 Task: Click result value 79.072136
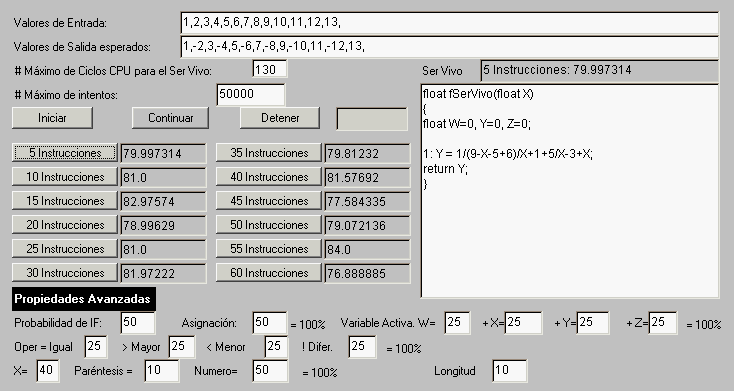[367, 225]
